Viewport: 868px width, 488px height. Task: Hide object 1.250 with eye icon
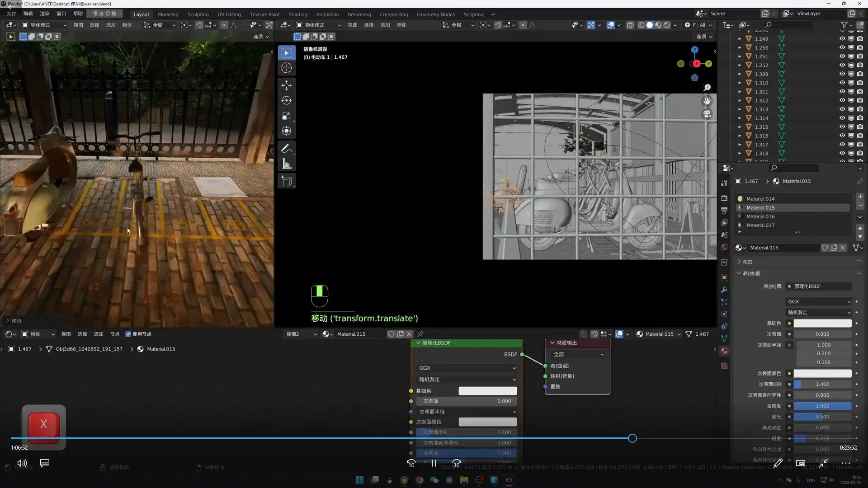tap(842, 47)
